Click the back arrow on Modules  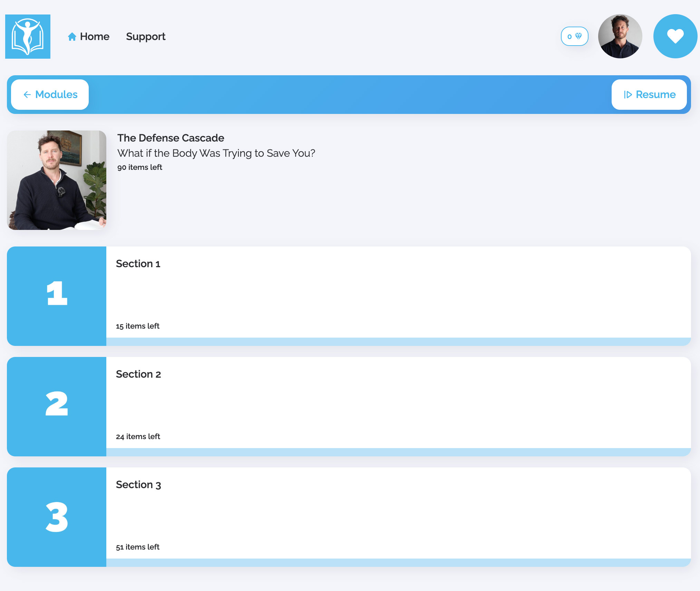click(27, 95)
